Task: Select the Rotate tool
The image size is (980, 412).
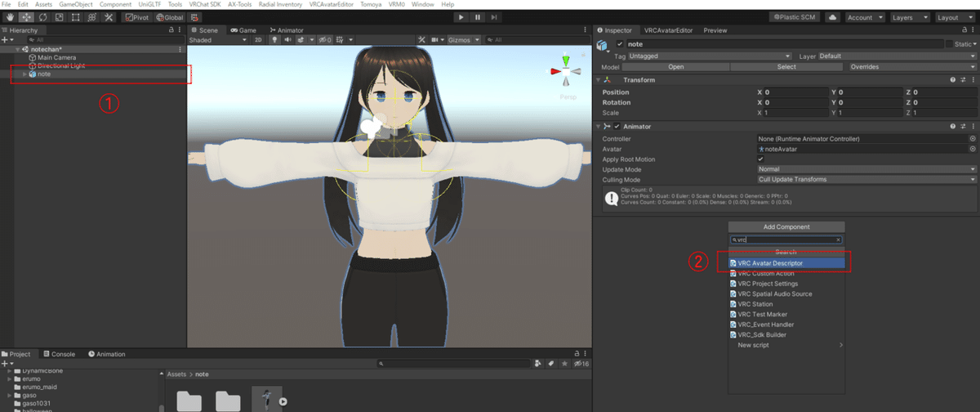Action: [x=42, y=17]
